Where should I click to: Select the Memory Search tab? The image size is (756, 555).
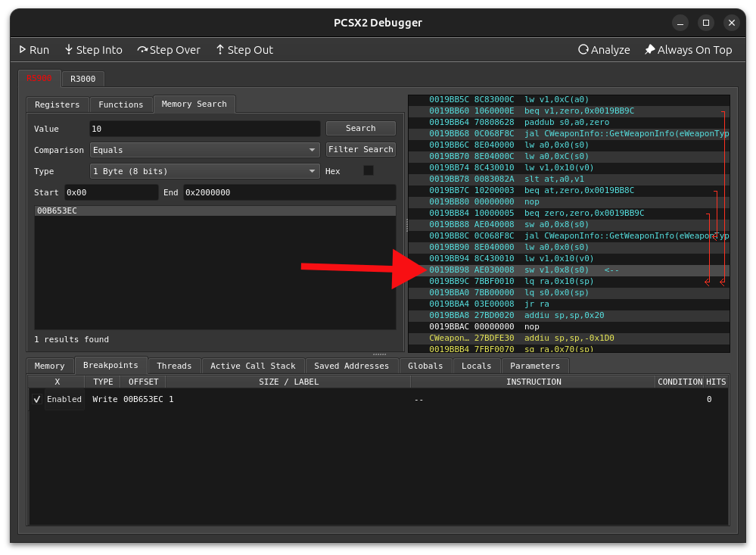tap(194, 104)
